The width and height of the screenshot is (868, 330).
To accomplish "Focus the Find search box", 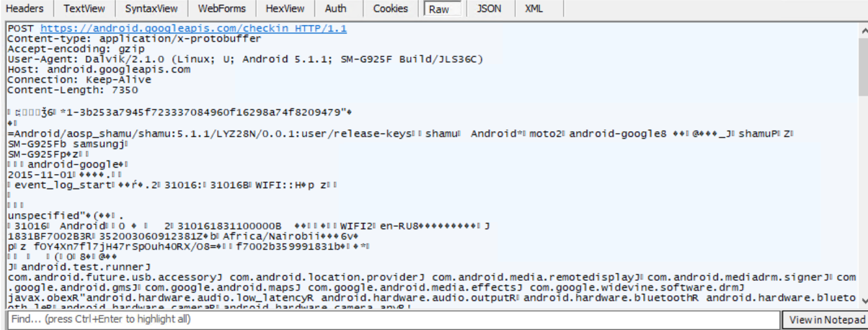I will 391,319.
